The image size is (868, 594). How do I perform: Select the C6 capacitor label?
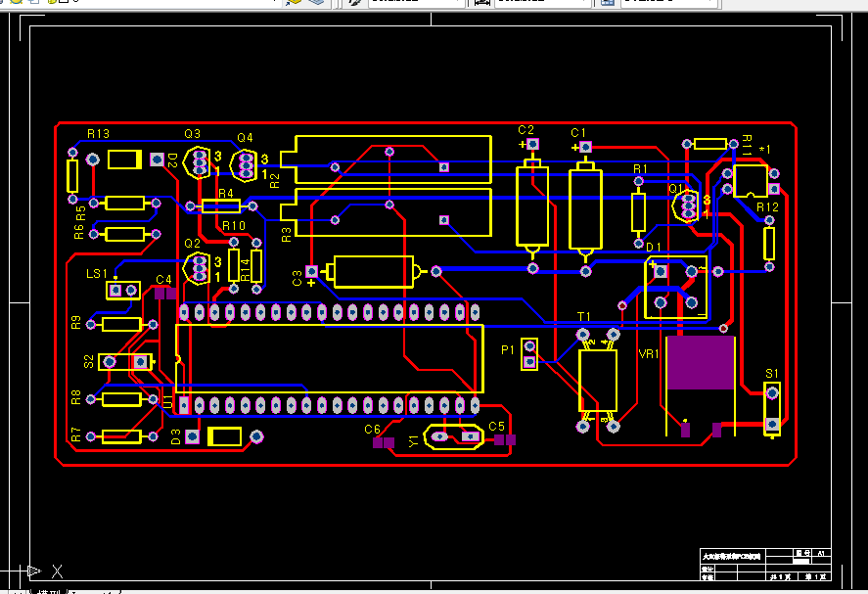[x=372, y=430]
